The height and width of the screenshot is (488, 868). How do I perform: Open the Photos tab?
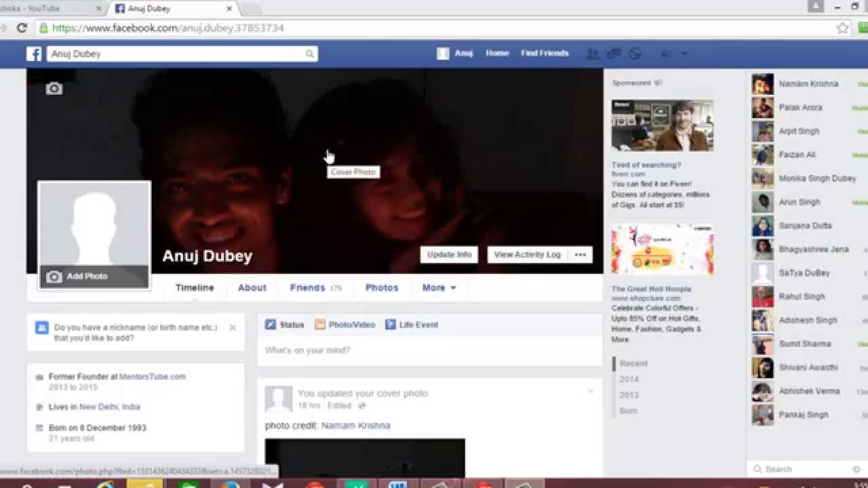click(382, 287)
